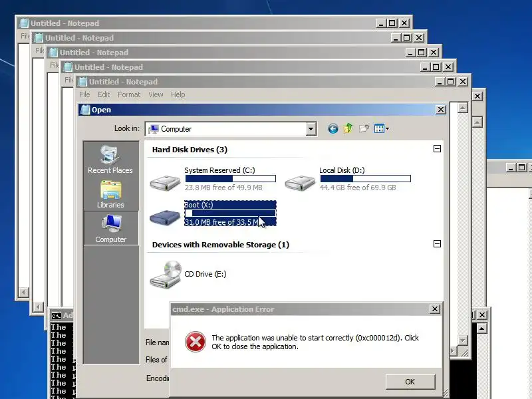The height and width of the screenshot is (399, 532).
Task: Click scroll left arrow in second Notepad
Action: (x=38, y=307)
